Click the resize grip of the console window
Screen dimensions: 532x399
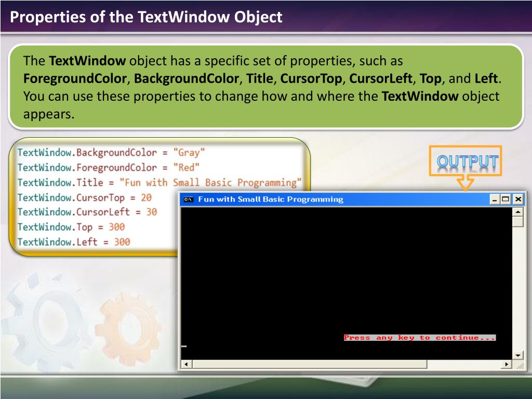(520, 365)
